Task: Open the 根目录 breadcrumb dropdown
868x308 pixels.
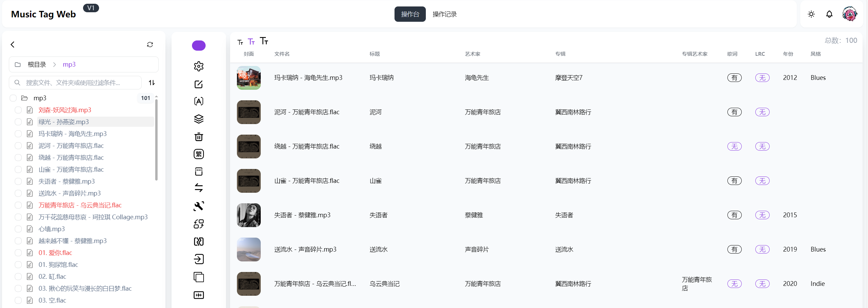Action: pos(36,64)
